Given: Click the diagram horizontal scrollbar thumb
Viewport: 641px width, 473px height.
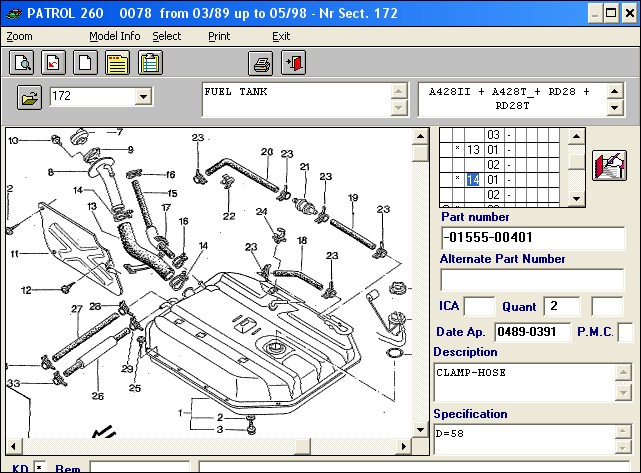Looking at the screenshot, I should click(302, 446).
